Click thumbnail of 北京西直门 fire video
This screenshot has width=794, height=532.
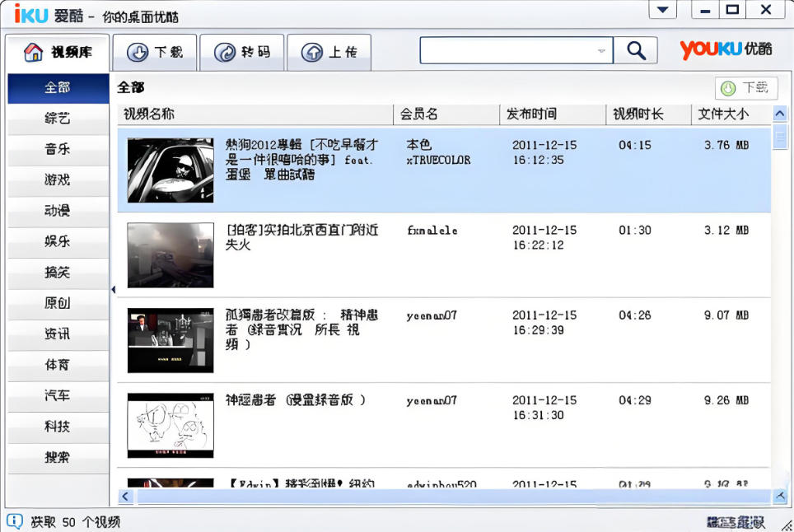click(170, 255)
